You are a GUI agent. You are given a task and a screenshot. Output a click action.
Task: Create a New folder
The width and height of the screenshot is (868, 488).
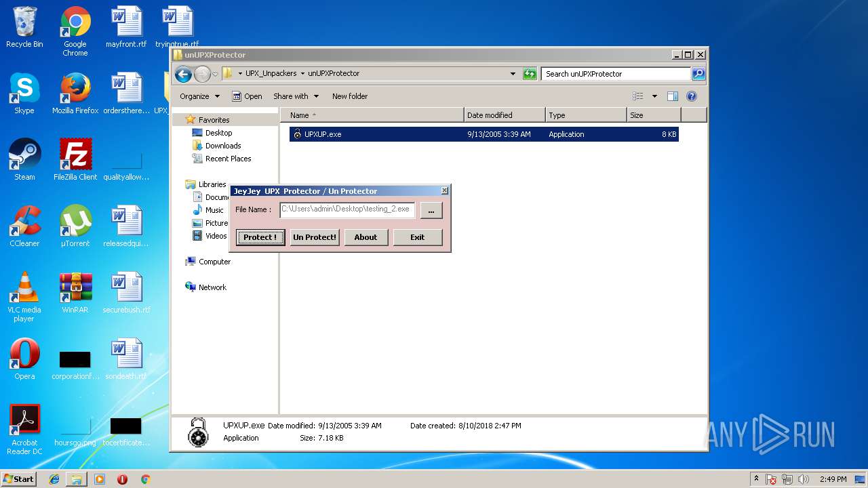coord(350,96)
